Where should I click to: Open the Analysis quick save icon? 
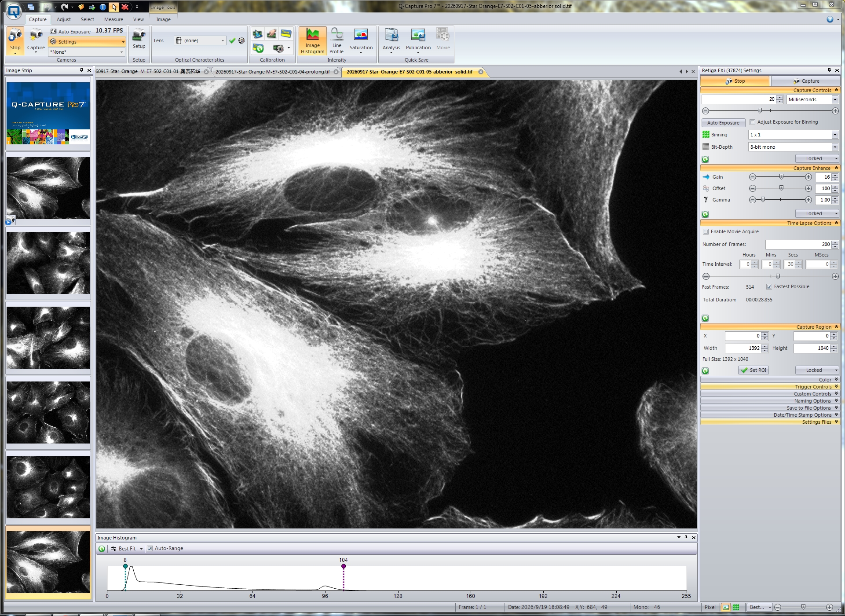(391, 41)
